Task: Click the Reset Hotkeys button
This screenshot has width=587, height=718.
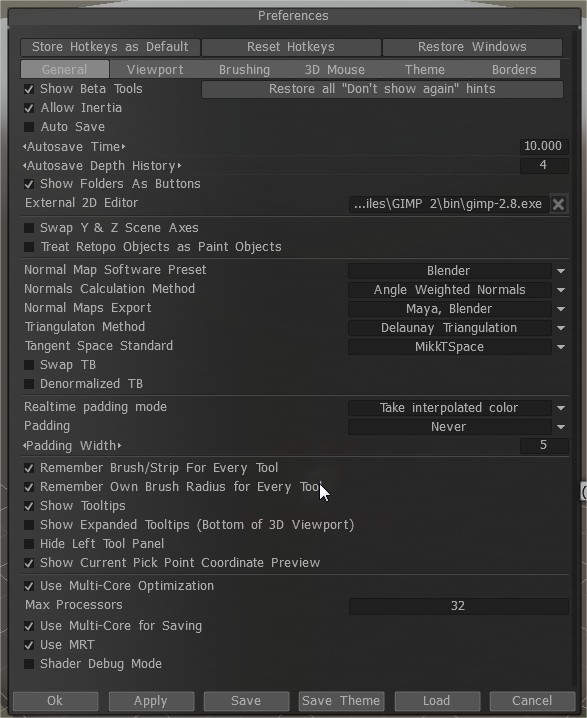Action: click(x=291, y=47)
